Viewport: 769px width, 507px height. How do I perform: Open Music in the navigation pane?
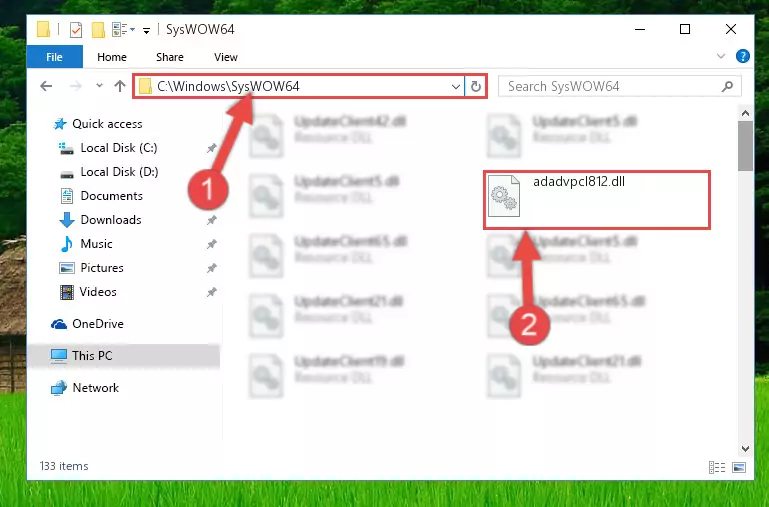(x=96, y=244)
